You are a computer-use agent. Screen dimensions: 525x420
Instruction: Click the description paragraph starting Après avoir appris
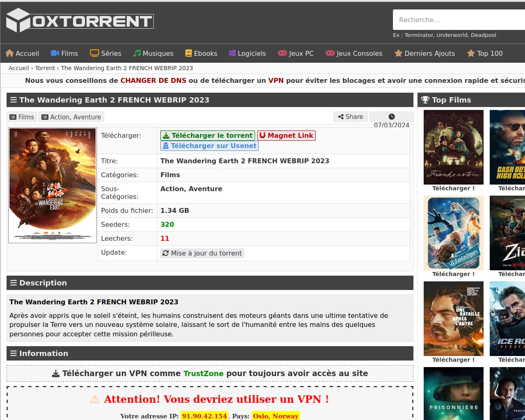[x=199, y=325]
